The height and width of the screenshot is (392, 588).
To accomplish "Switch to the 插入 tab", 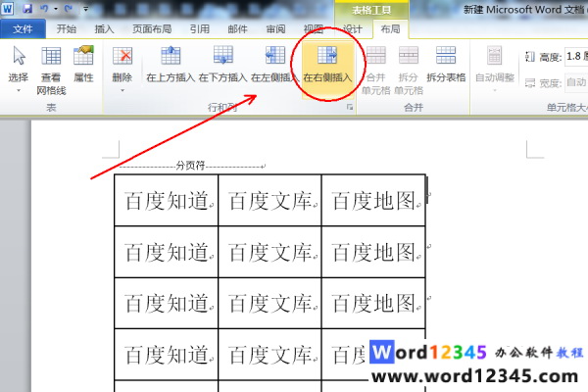I will (x=104, y=28).
